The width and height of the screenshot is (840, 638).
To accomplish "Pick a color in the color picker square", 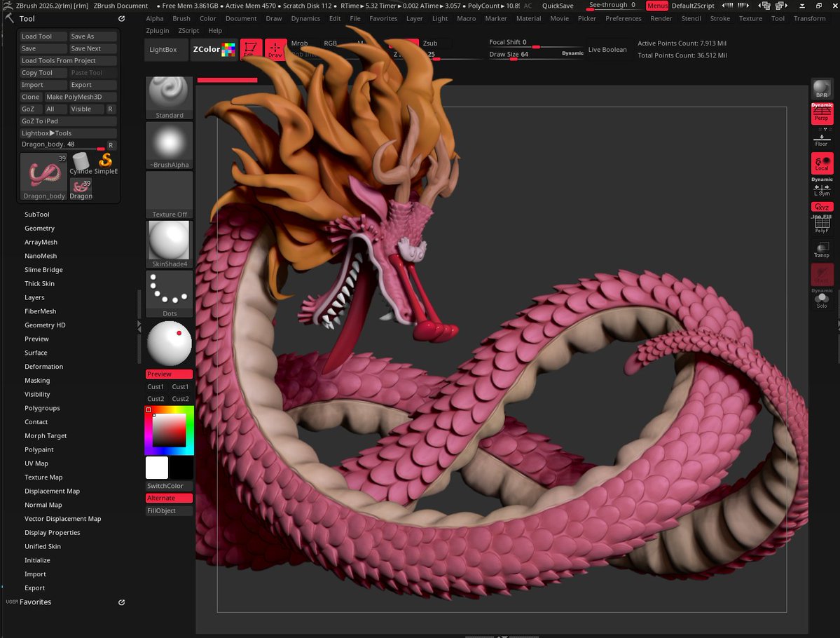I will pos(170,430).
